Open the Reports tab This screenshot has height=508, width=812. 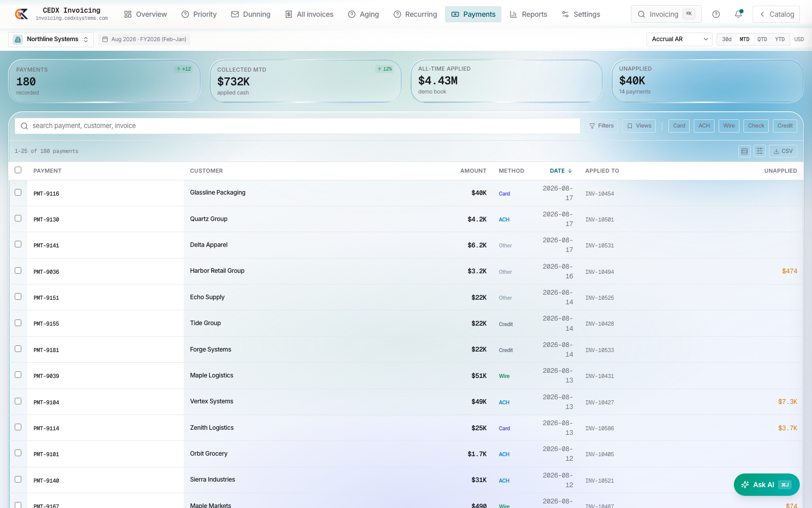[x=528, y=14]
